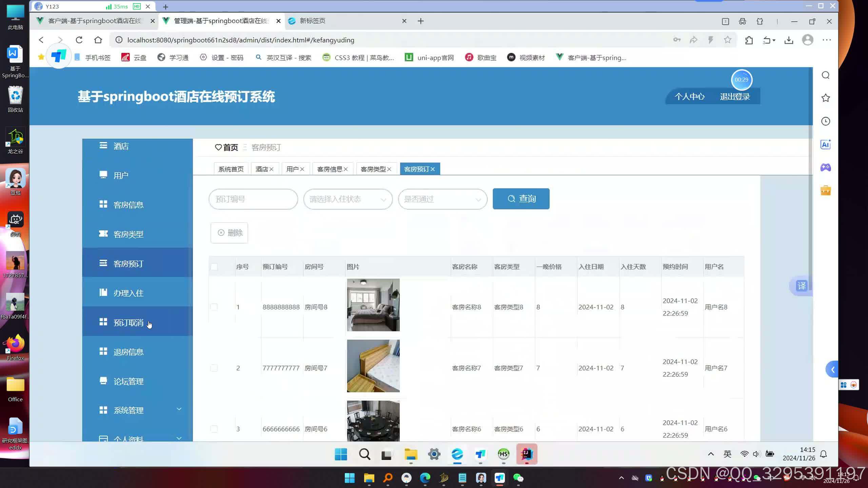Show hidden tray icons chevron
The image size is (868, 488).
point(711,454)
